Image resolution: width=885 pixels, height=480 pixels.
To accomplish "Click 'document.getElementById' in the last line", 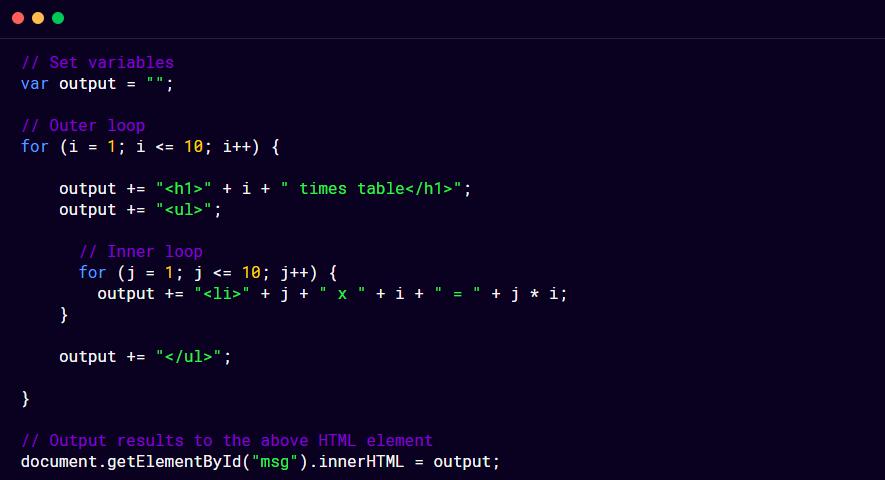I will [131, 462].
